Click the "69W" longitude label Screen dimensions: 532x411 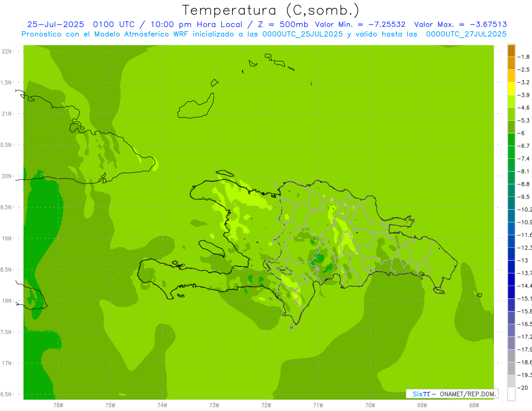[422, 405]
